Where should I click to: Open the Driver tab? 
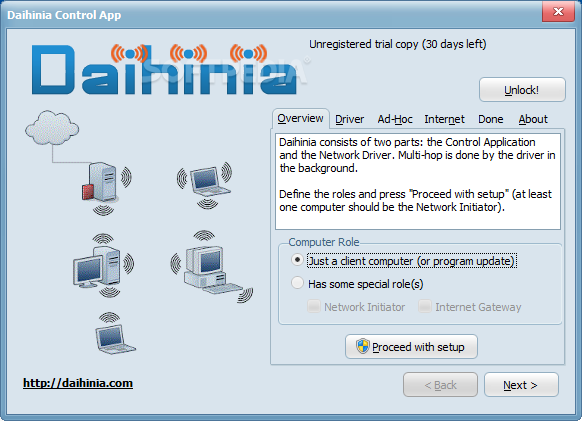click(349, 119)
